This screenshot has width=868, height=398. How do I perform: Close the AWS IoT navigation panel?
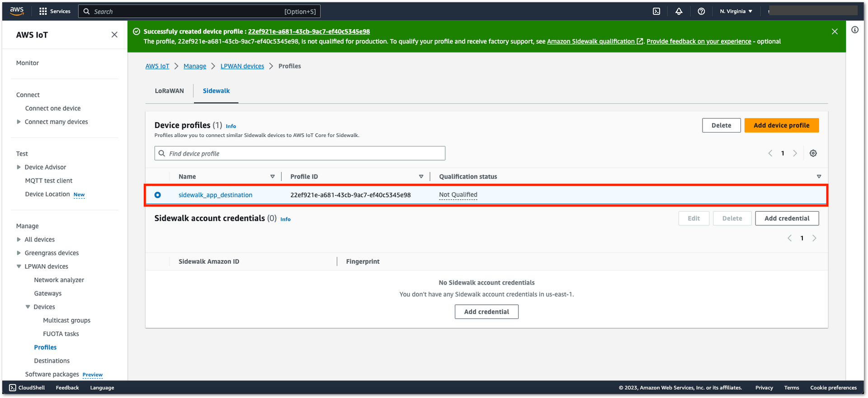[114, 35]
